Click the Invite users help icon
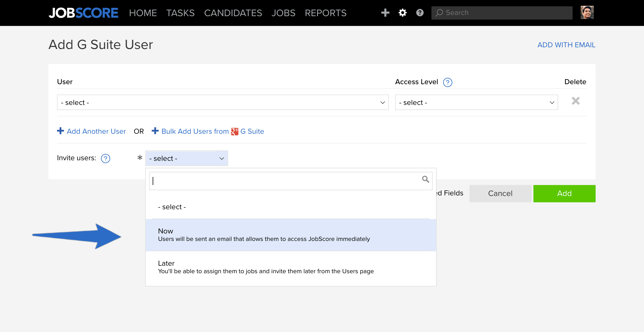 click(x=105, y=159)
